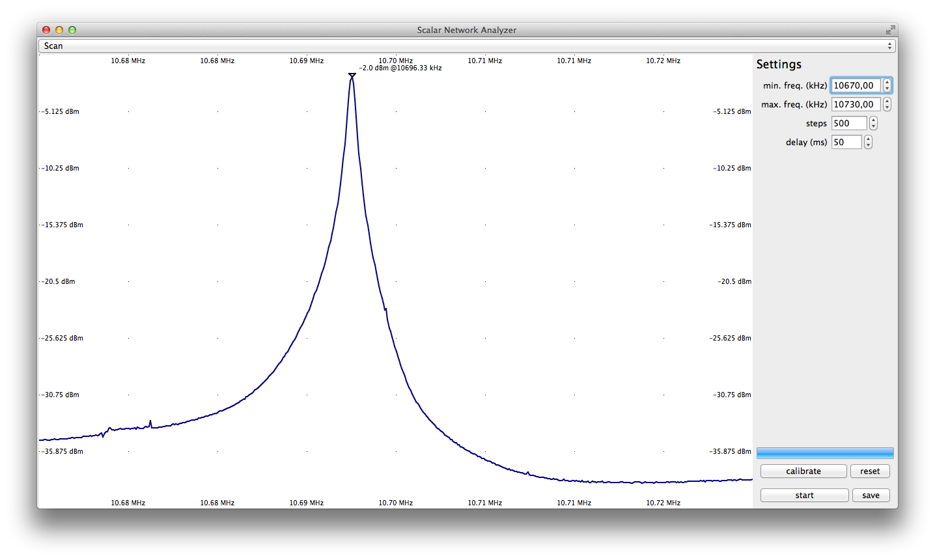Viewport: 935px width, 560px height.
Task: Click the min. freq. (kHz) input field
Action: (x=856, y=85)
